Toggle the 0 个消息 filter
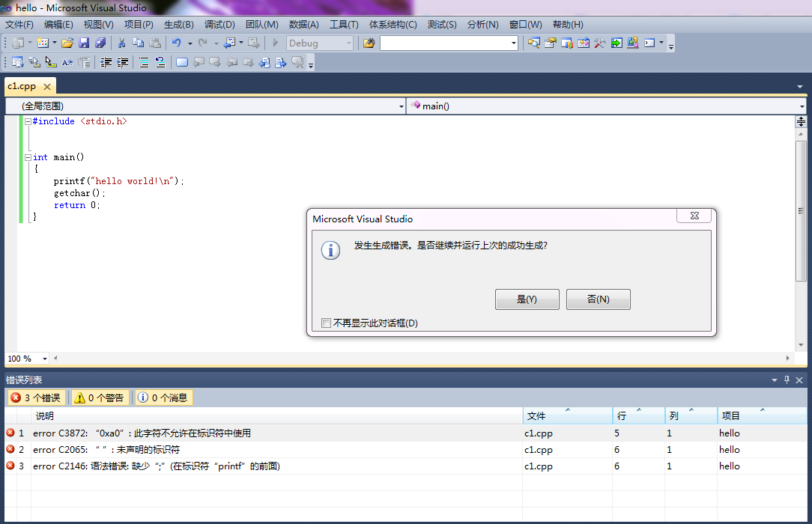Screen dimensions: 812x524 coord(163,397)
